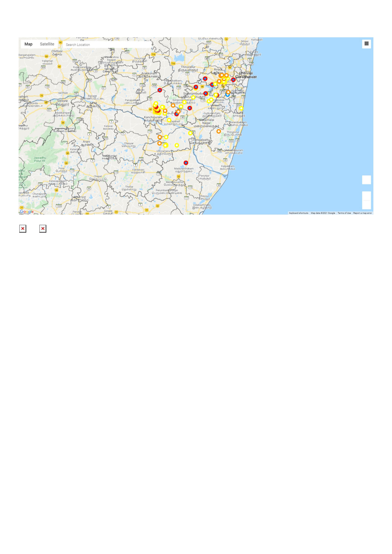Select the lone yellow marker east of Uthiramerur

point(177,145)
